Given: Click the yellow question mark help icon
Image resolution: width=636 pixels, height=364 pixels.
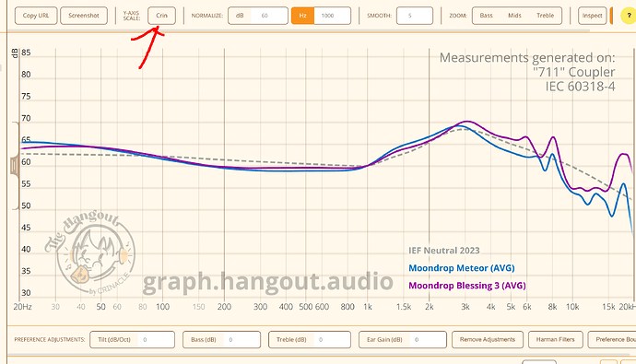Looking at the screenshot, I should (x=629, y=16).
